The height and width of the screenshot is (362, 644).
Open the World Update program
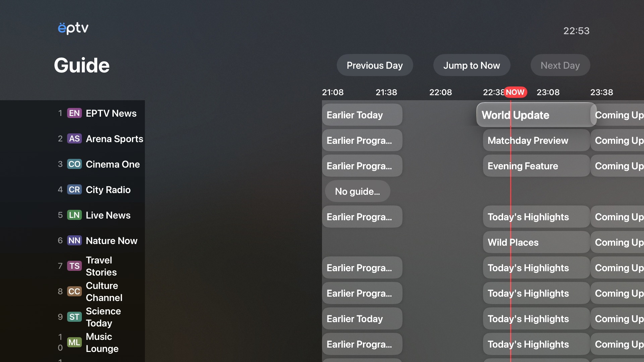pos(536,115)
